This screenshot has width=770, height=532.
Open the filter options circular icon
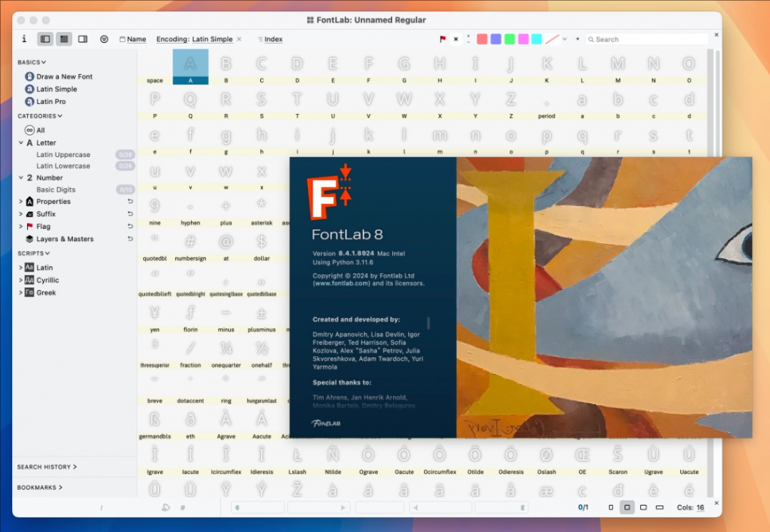[104, 39]
